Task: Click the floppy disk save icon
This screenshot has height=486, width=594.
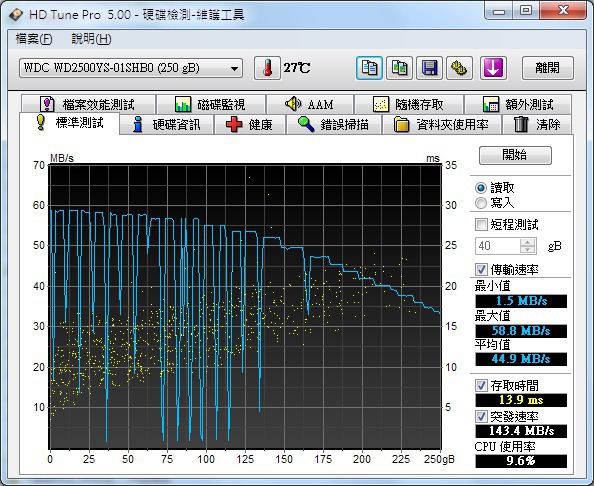Action: click(429, 68)
